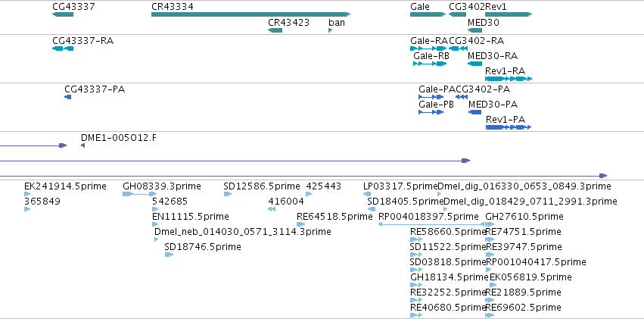The width and height of the screenshot is (644, 319).
Task: Click the CG43337-RA transcript glyph
Action: (63, 48)
